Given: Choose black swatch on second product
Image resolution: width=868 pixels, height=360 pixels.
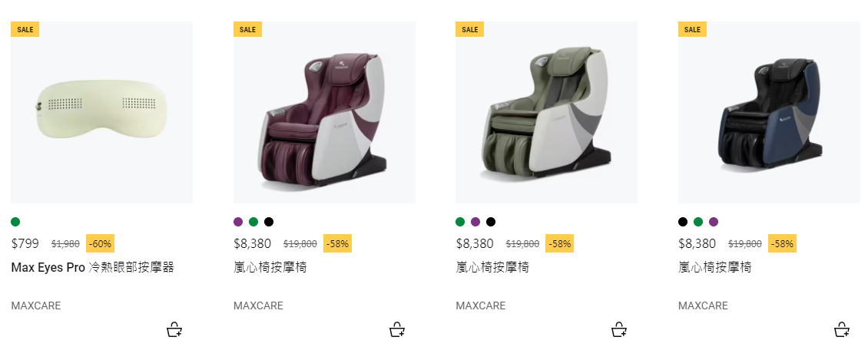Looking at the screenshot, I should (x=269, y=222).
